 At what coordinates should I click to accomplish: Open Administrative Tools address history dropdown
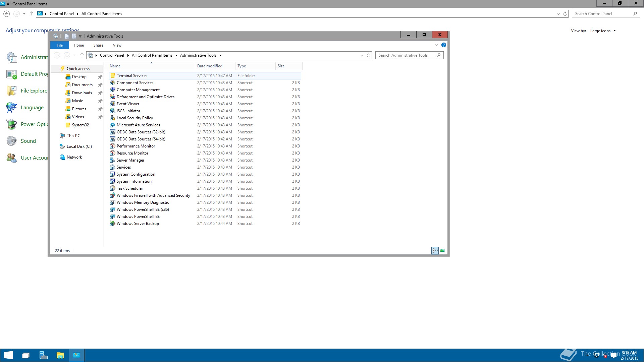coord(362,55)
